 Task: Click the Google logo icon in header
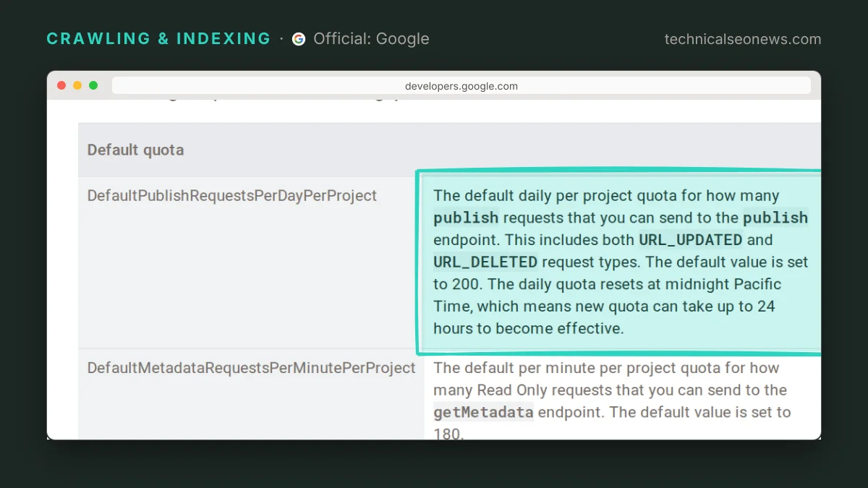(x=299, y=39)
